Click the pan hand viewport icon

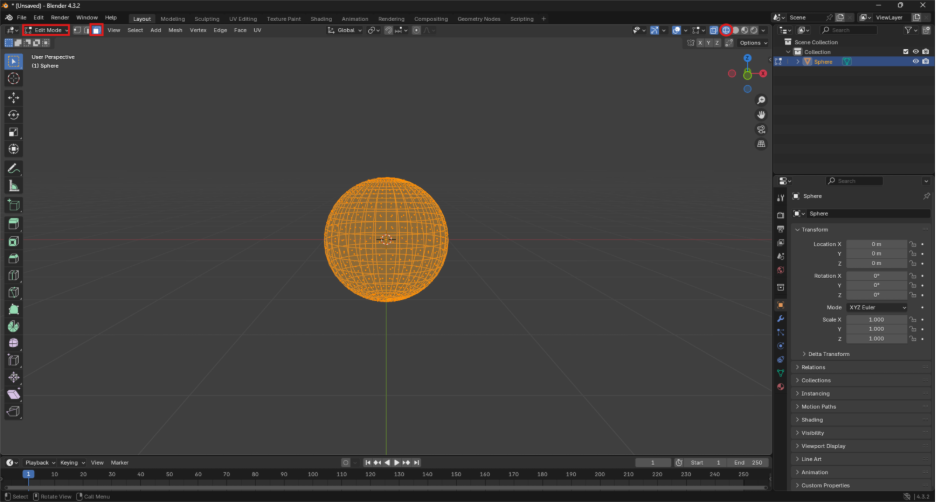(761, 114)
